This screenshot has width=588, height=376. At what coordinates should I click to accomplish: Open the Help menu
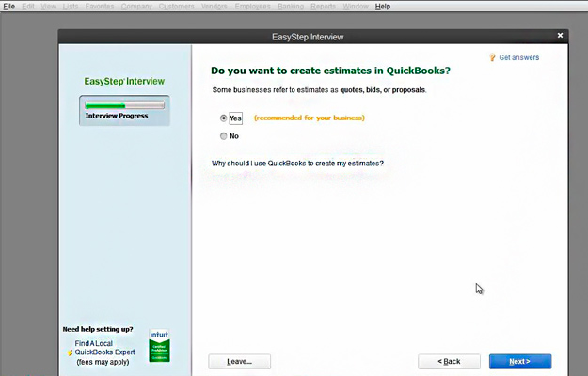[x=383, y=7]
